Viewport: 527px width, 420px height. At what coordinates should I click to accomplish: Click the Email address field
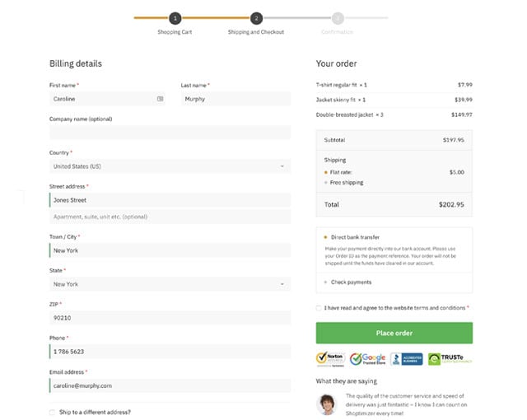tap(170, 385)
